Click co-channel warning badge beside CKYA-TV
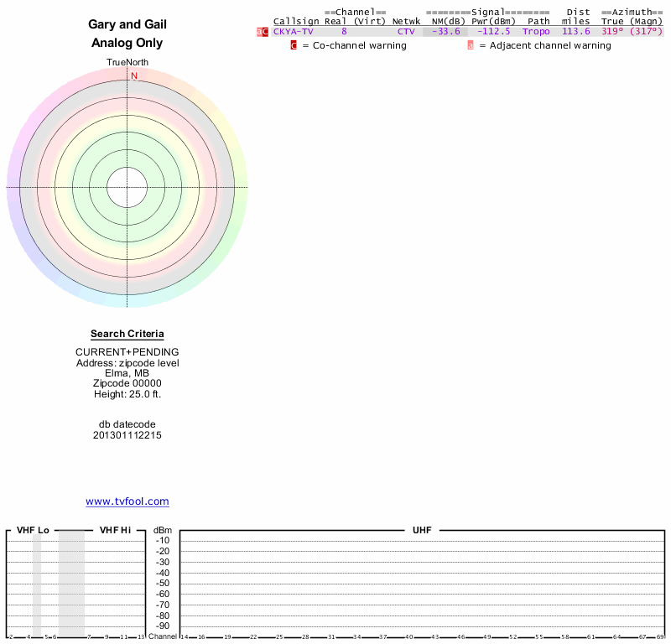The height and width of the screenshot is (644, 671). 265,32
